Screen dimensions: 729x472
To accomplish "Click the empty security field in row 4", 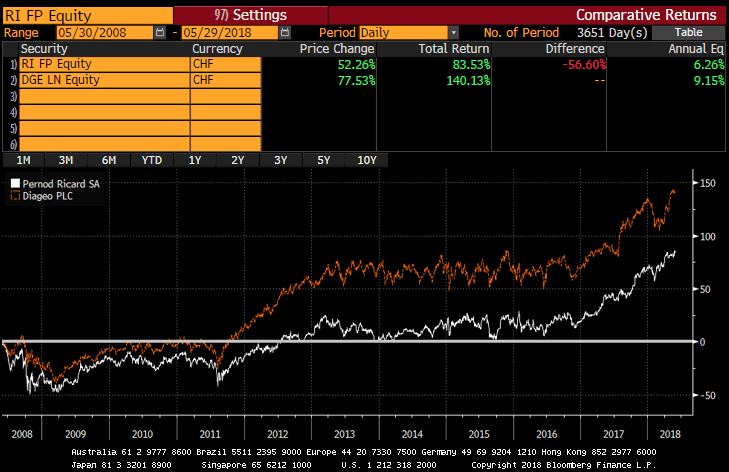I will (104, 112).
